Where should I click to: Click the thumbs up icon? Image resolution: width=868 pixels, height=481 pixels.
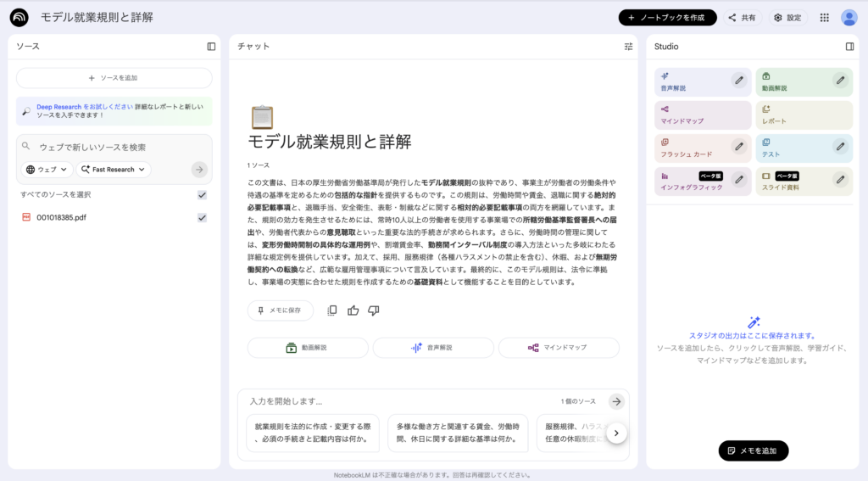pyautogui.click(x=353, y=310)
